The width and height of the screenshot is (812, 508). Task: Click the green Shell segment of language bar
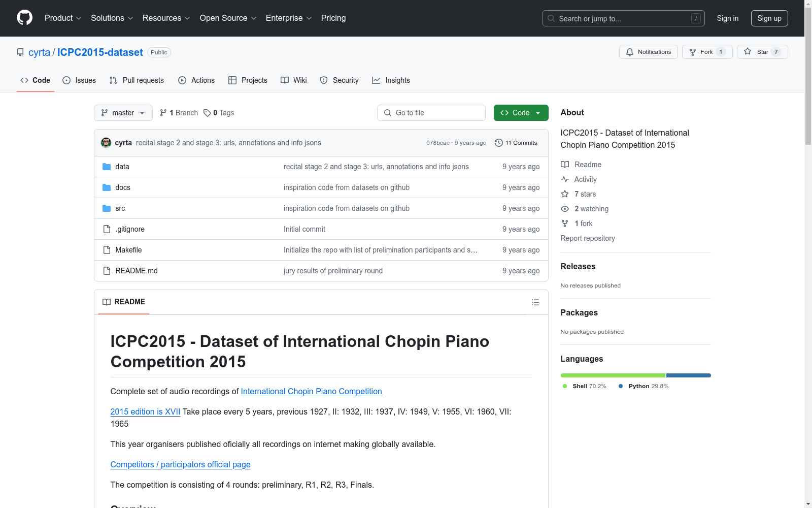point(613,375)
